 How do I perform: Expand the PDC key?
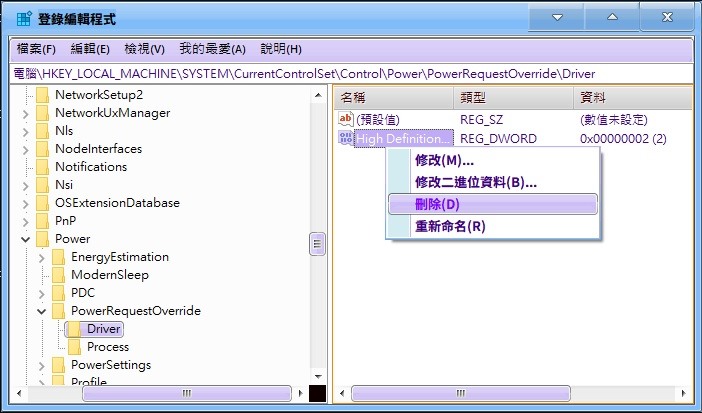tap(42, 293)
